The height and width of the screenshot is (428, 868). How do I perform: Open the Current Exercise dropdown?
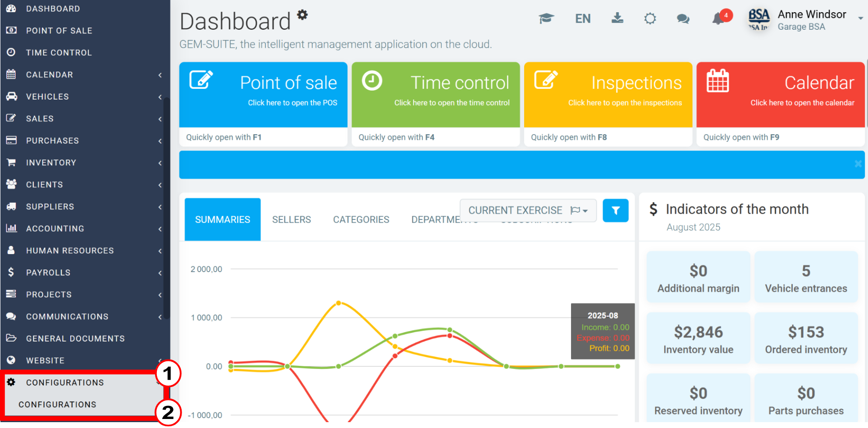[x=528, y=210]
